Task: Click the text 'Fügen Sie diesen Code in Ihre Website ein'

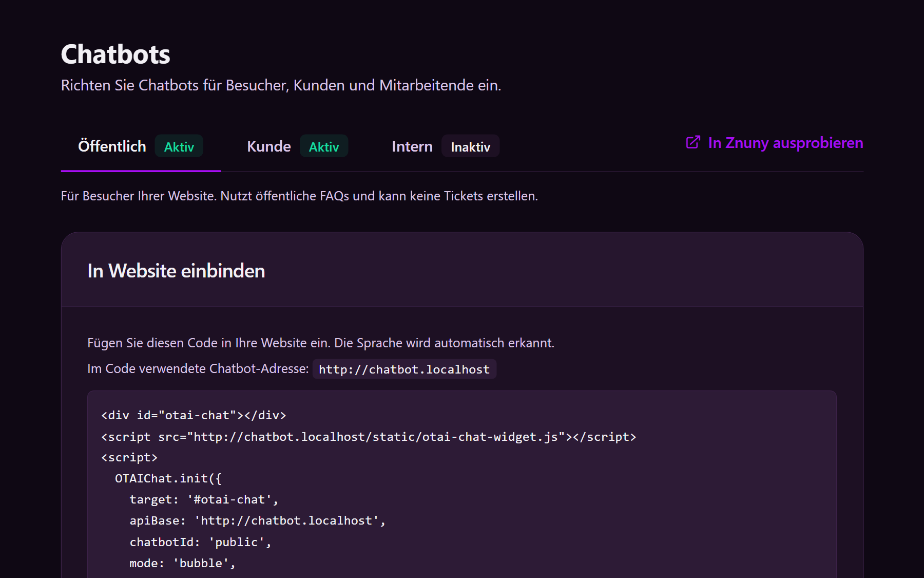Action: (209, 343)
